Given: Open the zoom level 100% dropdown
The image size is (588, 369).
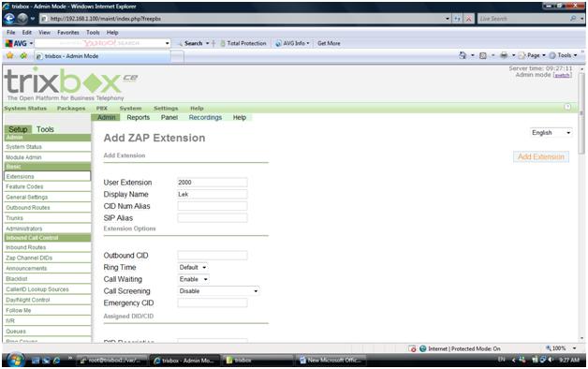Looking at the screenshot, I should [575, 348].
